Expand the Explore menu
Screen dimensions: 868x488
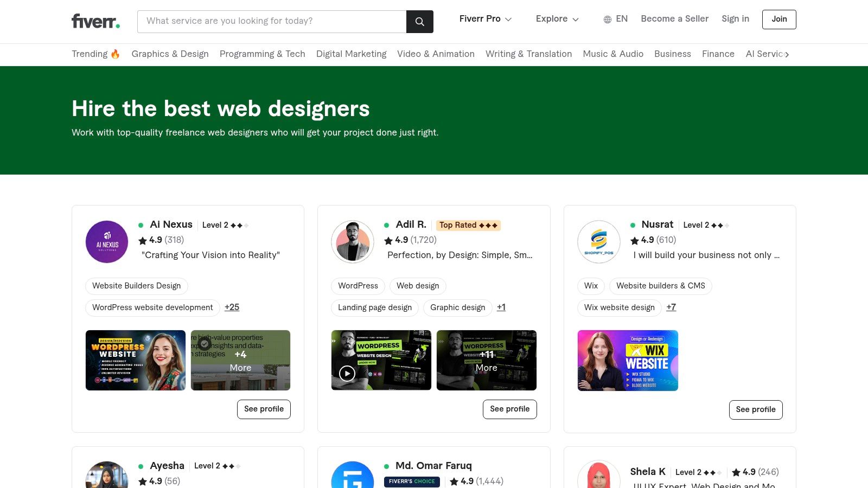click(557, 19)
